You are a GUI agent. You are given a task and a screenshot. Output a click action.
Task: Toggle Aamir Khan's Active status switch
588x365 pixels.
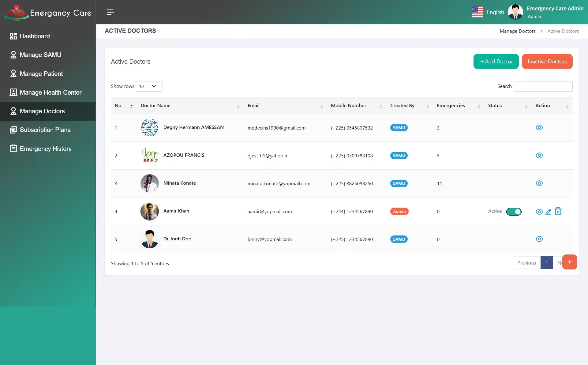click(x=514, y=212)
